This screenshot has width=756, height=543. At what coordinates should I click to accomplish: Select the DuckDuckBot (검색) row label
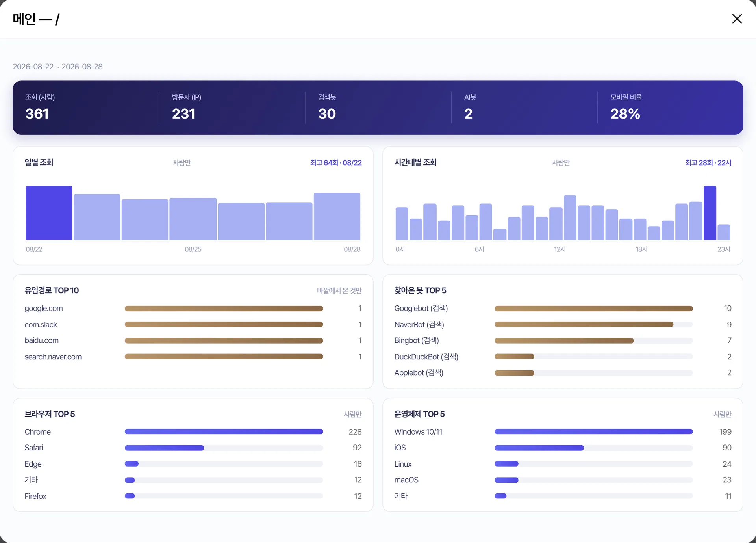(x=426, y=357)
